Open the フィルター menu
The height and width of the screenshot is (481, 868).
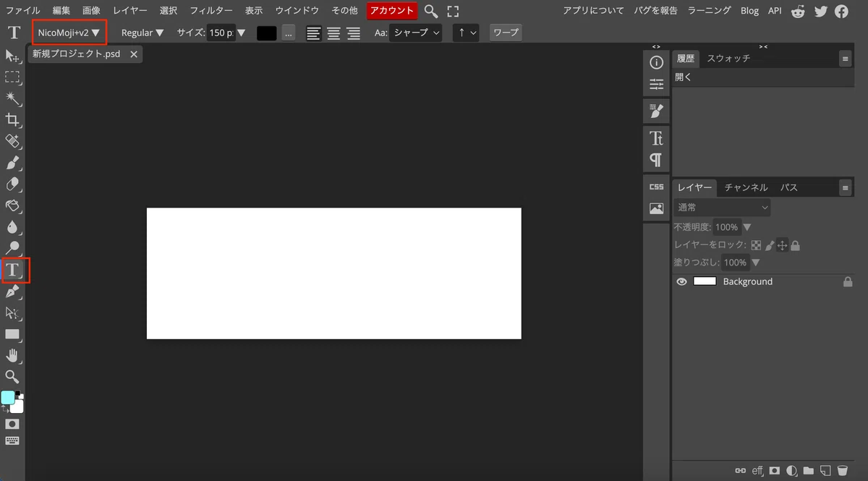coord(211,11)
